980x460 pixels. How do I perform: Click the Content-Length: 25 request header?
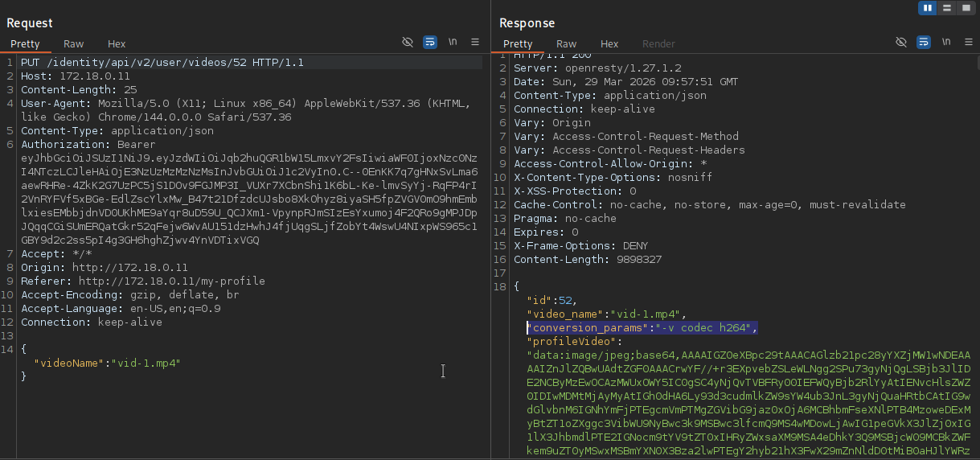79,90
